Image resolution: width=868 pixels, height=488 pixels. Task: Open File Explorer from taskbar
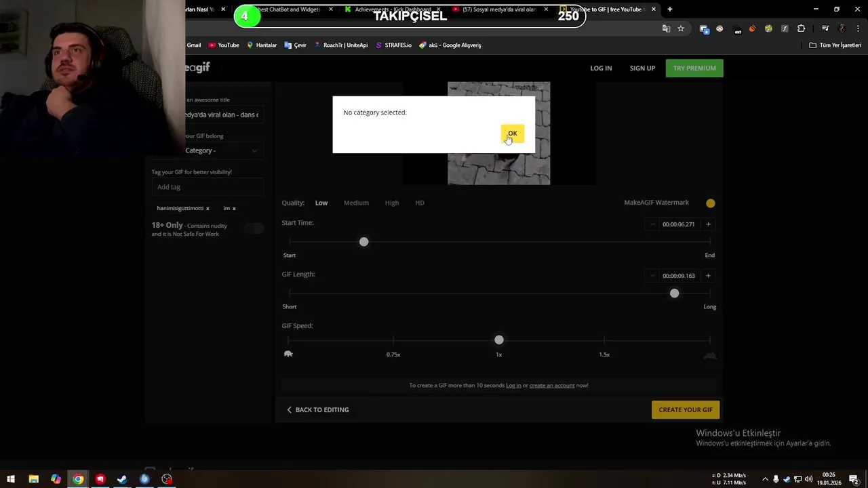coord(33,479)
